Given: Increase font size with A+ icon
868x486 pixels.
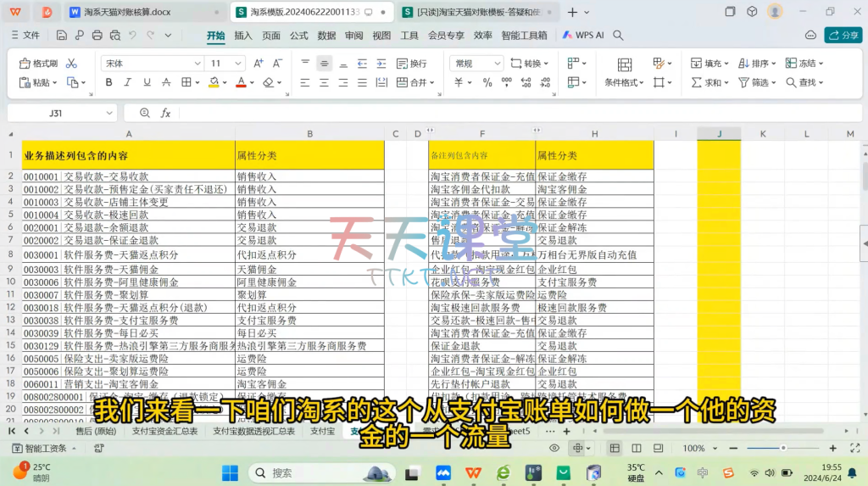Looking at the screenshot, I should pos(259,64).
